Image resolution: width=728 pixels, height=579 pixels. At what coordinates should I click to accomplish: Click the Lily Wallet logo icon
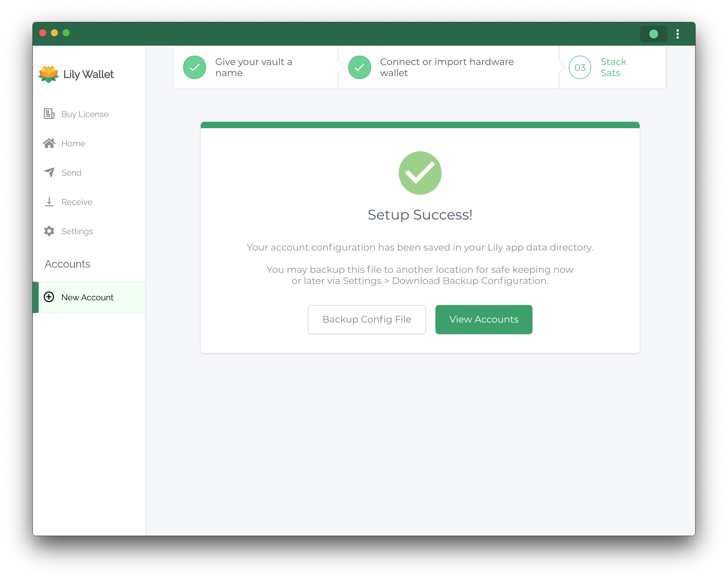pyautogui.click(x=49, y=74)
